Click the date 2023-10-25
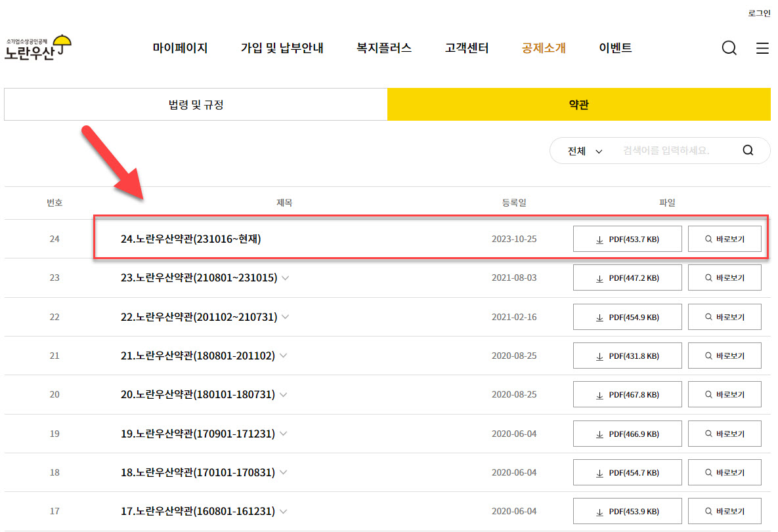This screenshot has height=532, width=778. [514, 239]
